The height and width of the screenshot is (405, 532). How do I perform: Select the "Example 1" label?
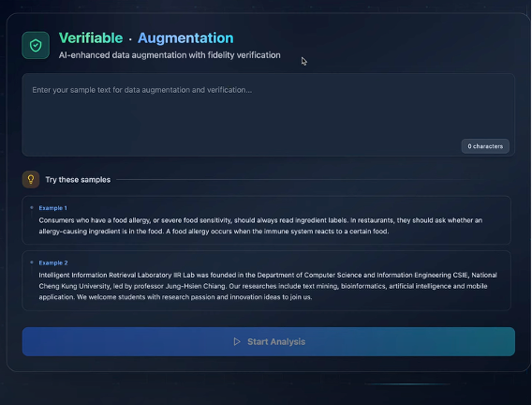pyautogui.click(x=53, y=208)
